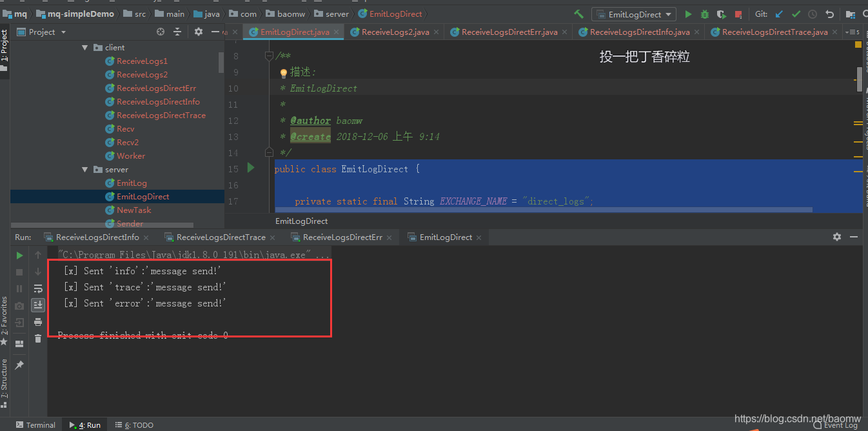The image size is (868, 431).
Task: Select NewTask in the project tree
Action: [133, 210]
